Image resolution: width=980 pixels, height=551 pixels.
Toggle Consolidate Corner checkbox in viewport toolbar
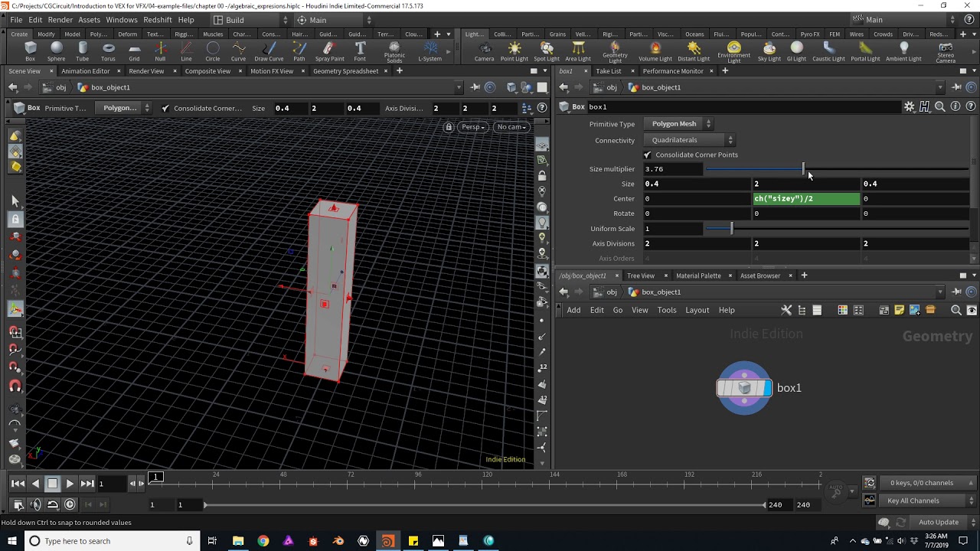click(x=165, y=108)
